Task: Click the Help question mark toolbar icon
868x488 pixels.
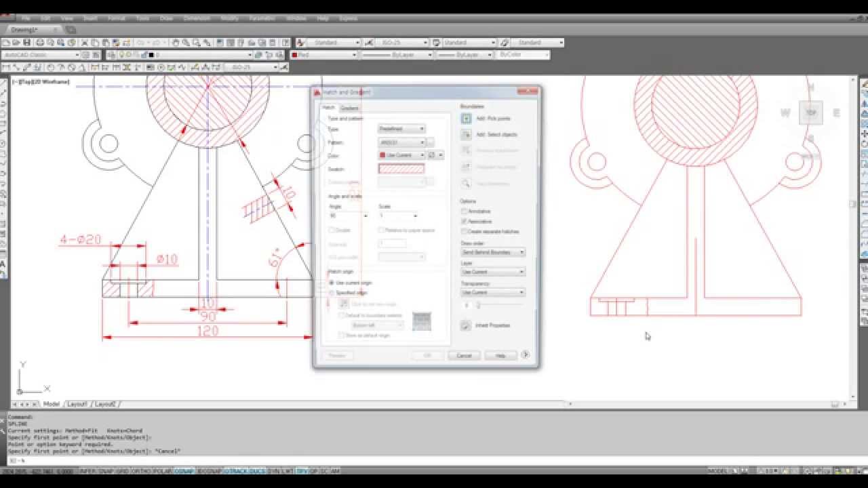Action: tap(285, 43)
